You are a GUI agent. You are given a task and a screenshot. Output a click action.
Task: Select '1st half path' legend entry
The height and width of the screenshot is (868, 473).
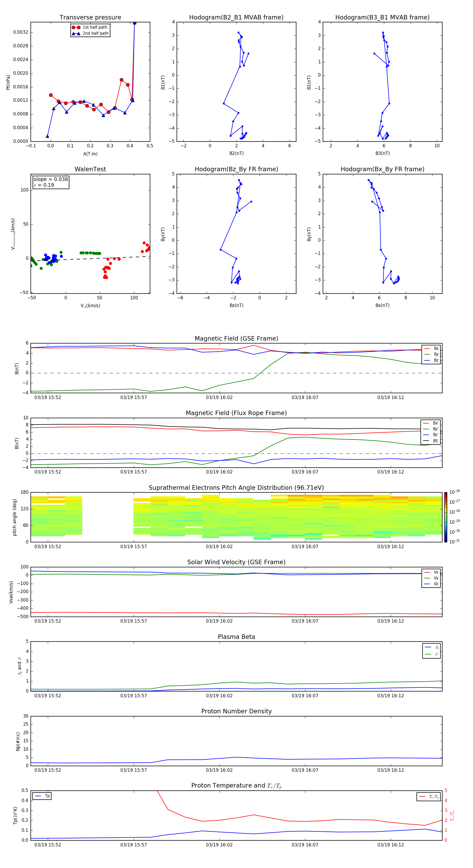(90, 27)
